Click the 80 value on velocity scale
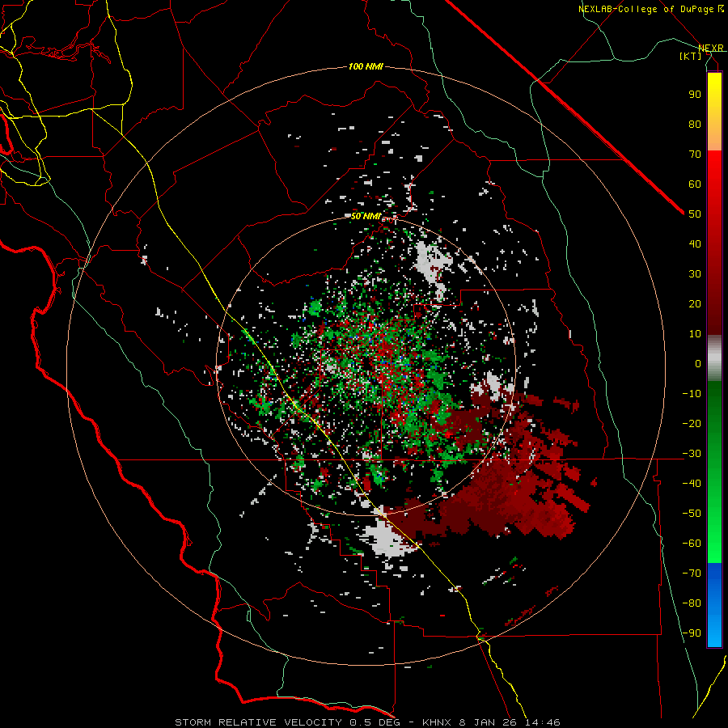The width and height of the screenshot is (728, 728). point(695,125)
